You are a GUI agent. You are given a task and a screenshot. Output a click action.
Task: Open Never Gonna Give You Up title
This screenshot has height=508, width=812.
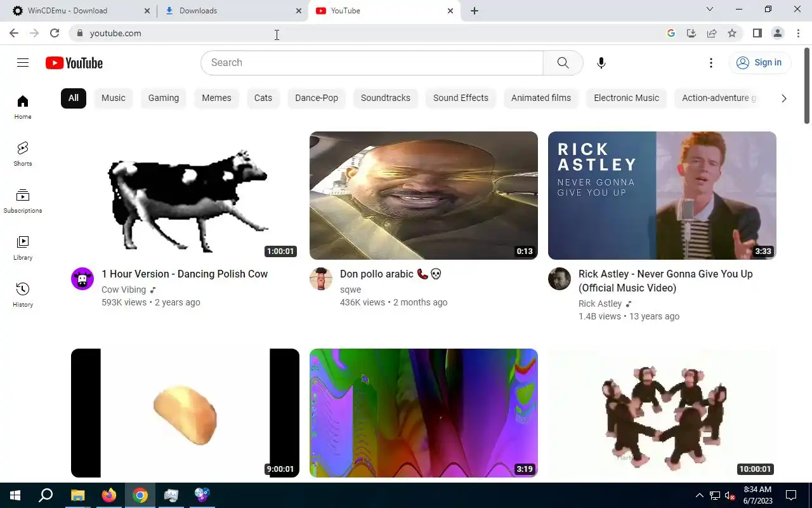(x=665, y=281)
